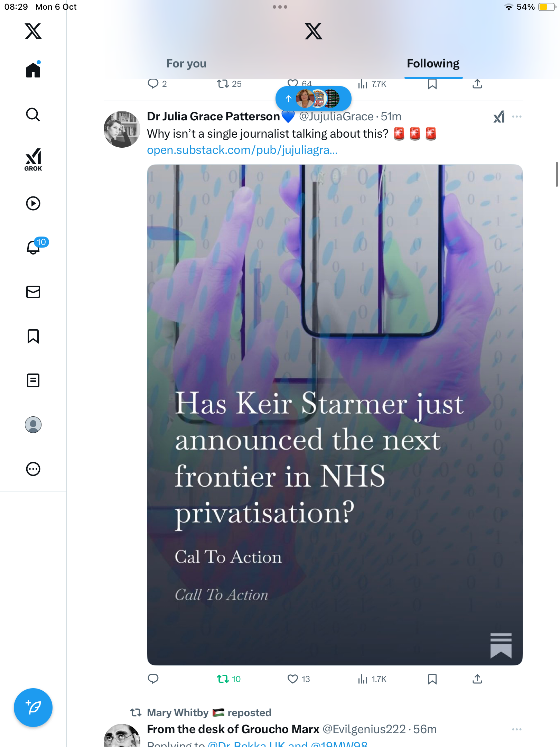
Task: Switch to the For you tab
Action: pos(186,64)
